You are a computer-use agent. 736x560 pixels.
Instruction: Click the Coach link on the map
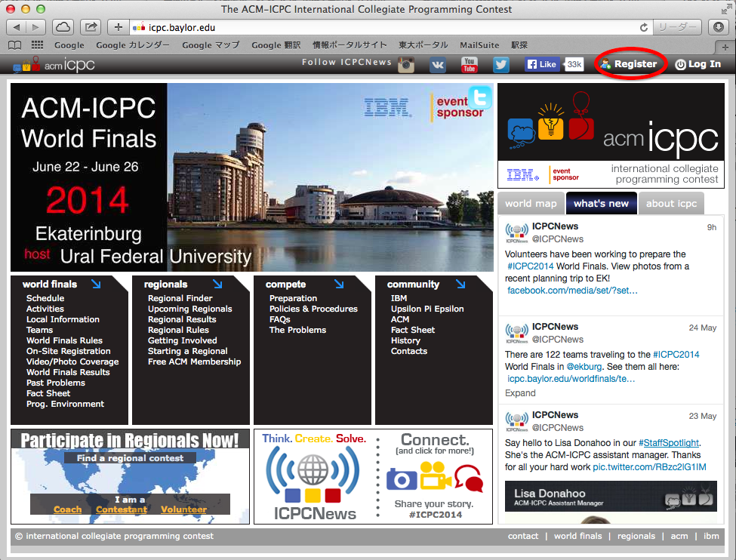point(68,509)
